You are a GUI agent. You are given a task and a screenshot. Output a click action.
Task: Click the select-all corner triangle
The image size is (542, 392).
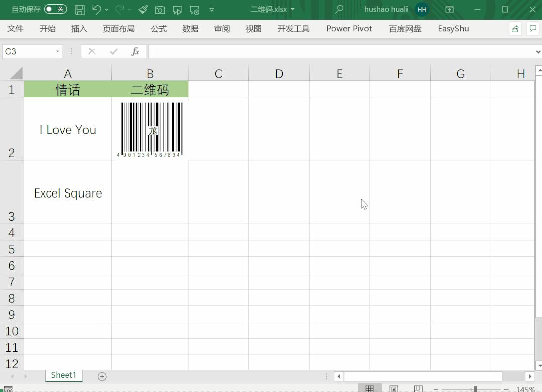pyautogui.click(x=16, y=73)
